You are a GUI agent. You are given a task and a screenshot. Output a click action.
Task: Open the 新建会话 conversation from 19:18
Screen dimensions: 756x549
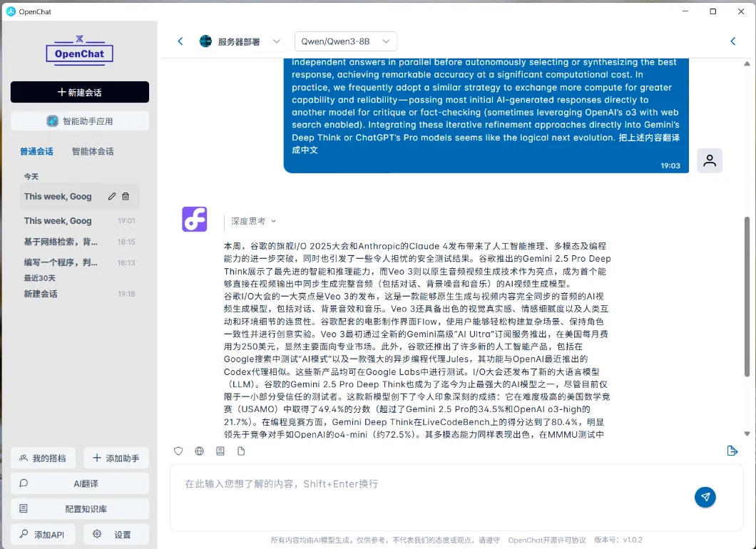pos(80,294)
